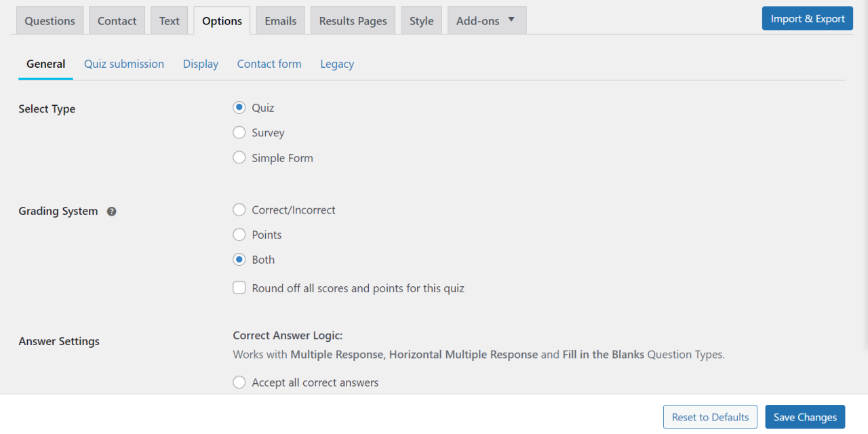The image size is (868, 434).
Task: Select the Survey type option
Action: coord(239,133)
